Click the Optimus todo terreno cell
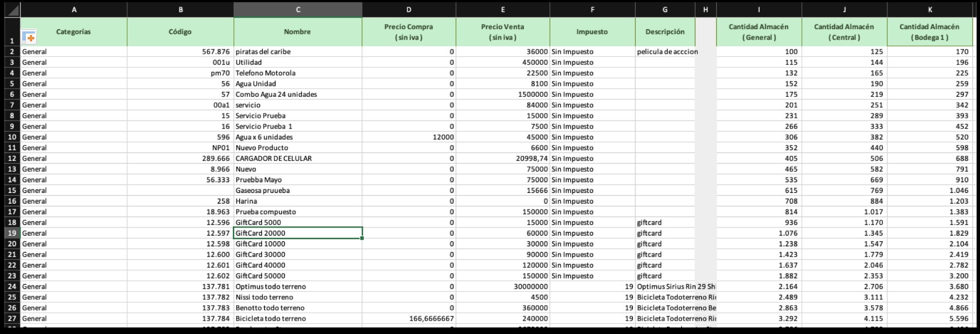The image size is (980, 334). (x=297, y=286)
